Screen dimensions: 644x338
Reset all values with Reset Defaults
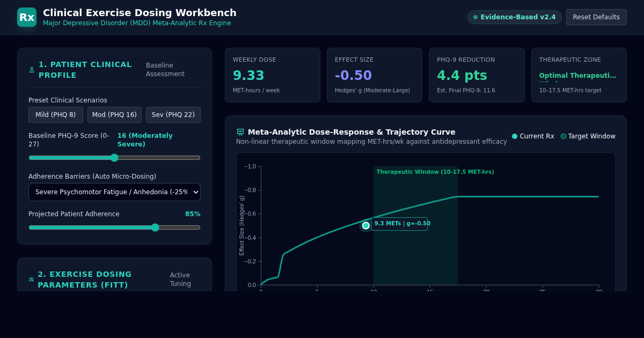[596, 17]
